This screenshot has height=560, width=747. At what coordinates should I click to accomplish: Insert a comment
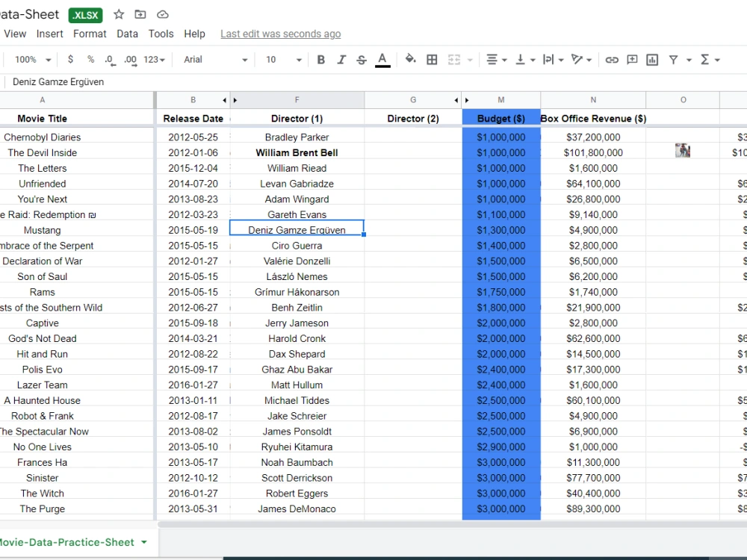(x=633, y=59)
